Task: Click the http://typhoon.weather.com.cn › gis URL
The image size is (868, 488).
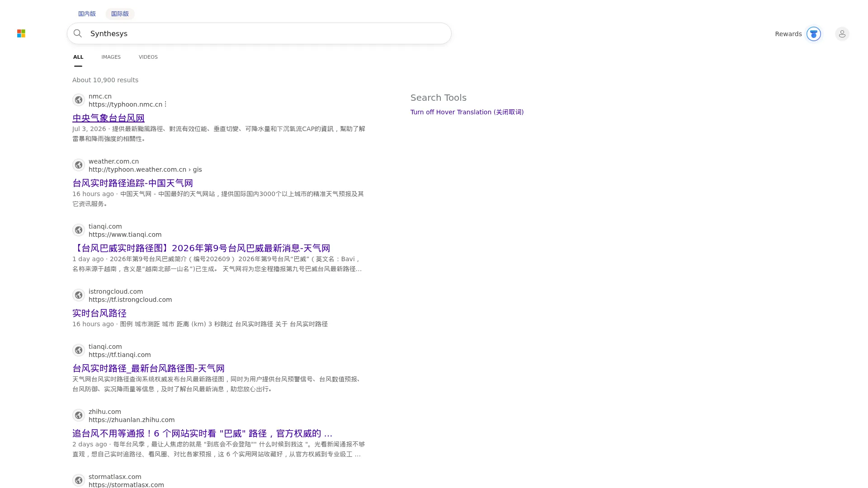Action: (145, 169)
